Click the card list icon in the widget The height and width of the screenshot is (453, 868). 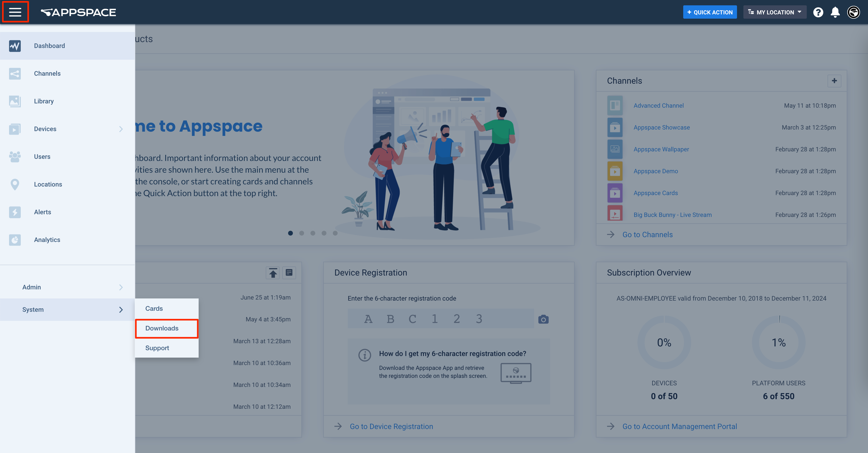289,273
